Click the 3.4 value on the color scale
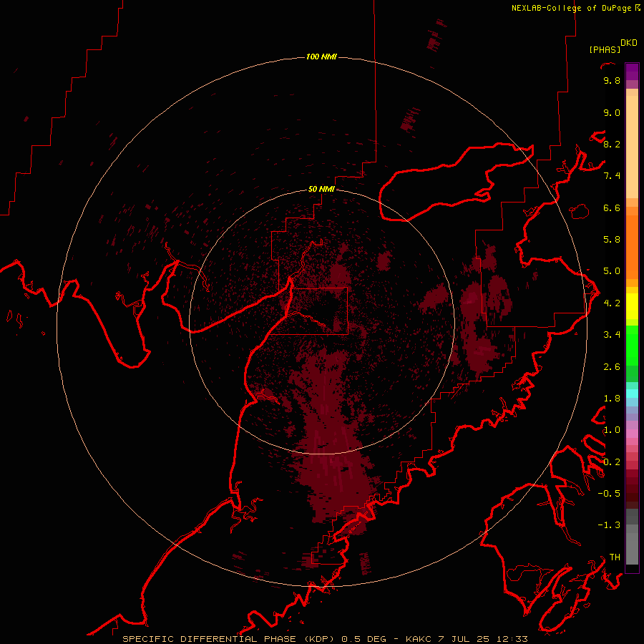Image resolution: width=644 pixels, height=644 pixels. point(612,335)
